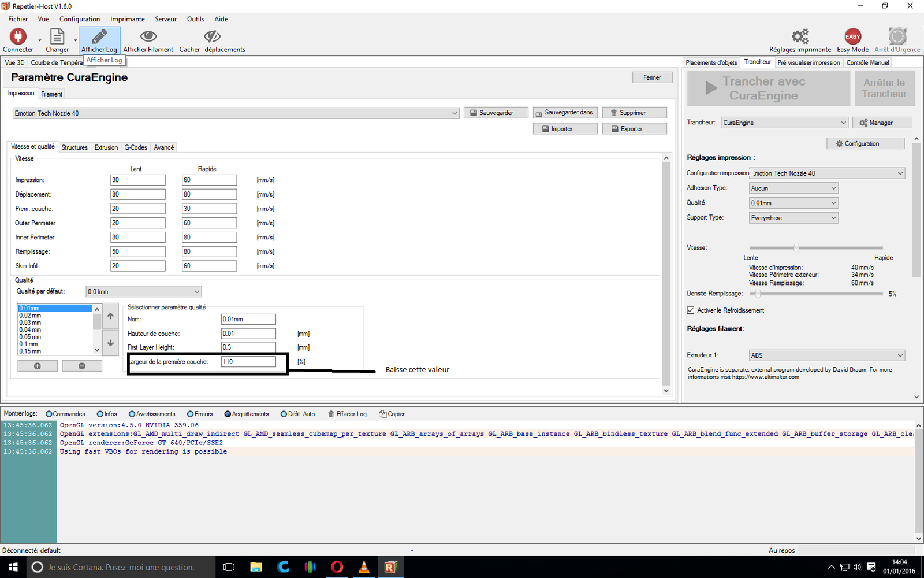Adjust the Vitesse slider handle

[796, 248]
